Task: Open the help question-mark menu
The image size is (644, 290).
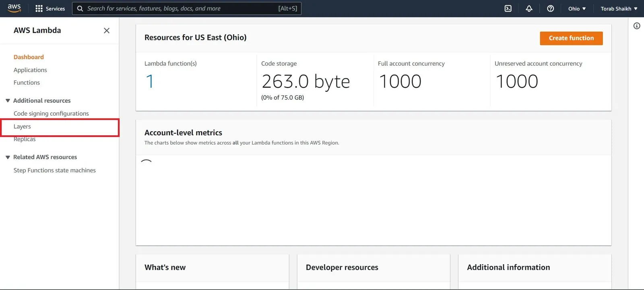Action: [x=550, y=8]
